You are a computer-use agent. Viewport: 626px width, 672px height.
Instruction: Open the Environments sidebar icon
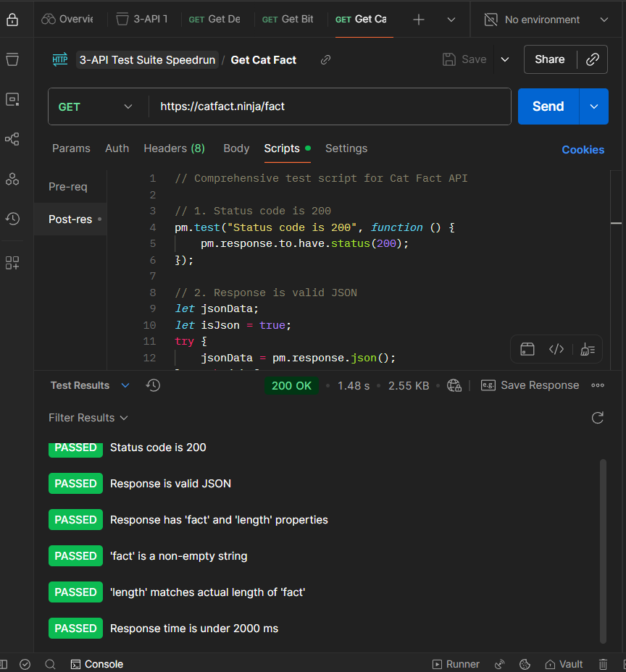[x=12, y=99]
